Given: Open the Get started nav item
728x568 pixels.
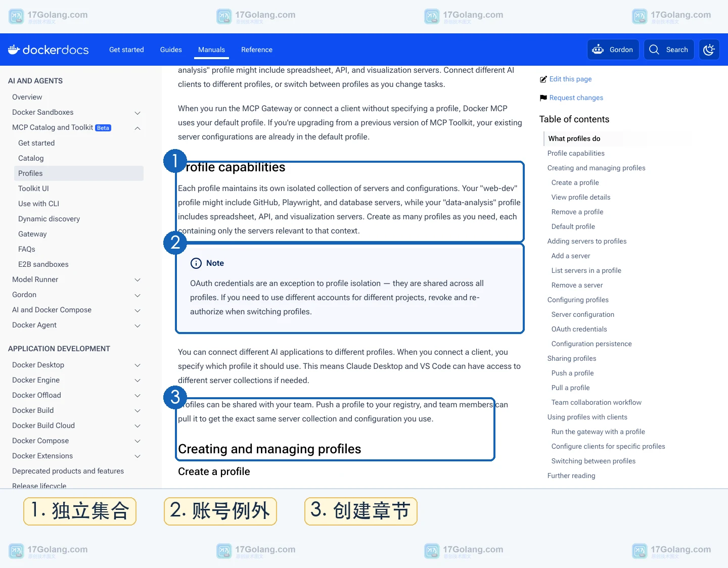Looking at the screenshot, I should (126, 50).
